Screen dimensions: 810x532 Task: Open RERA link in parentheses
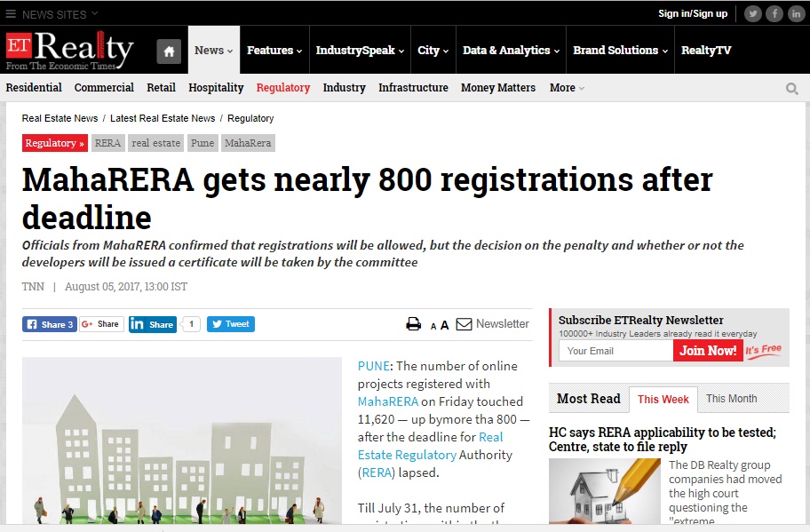coord(376,473)
